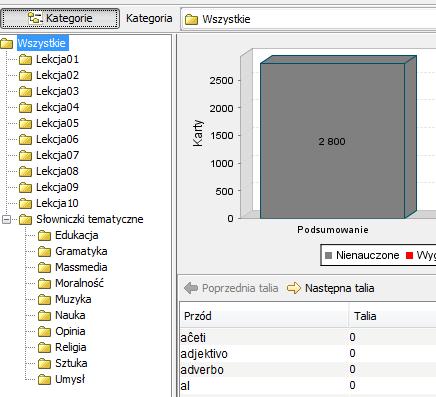The height and width of the screenshot is (397, 436).
Task: Sort by the Talia column header
Action: (x=392, y=316)
